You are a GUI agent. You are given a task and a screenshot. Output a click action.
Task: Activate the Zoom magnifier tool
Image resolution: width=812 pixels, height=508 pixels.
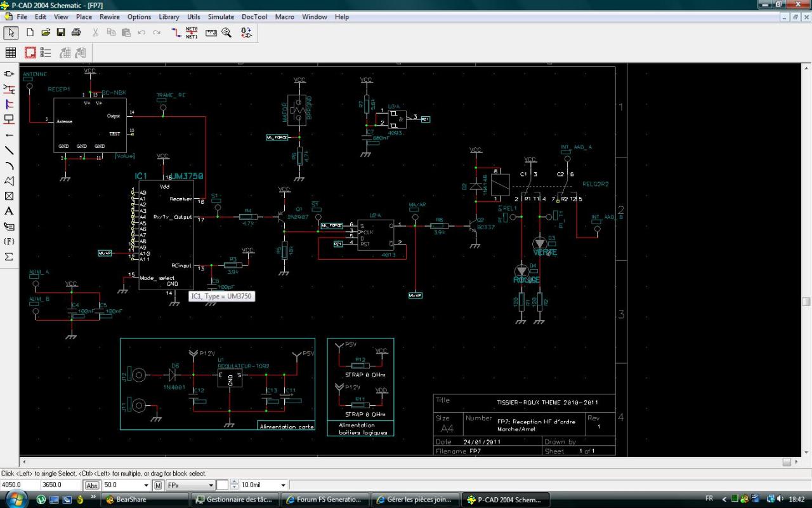[x=226, y=32]
